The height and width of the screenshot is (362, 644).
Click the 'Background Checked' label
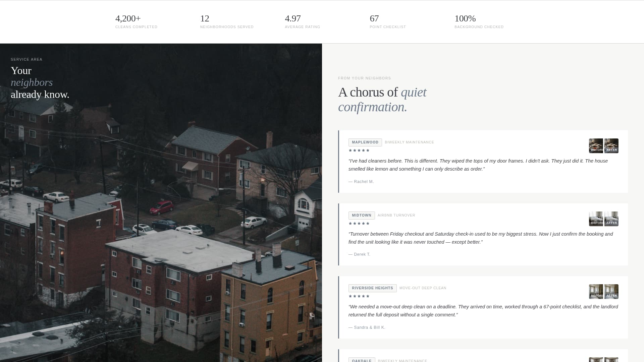[x=479, y=27]
